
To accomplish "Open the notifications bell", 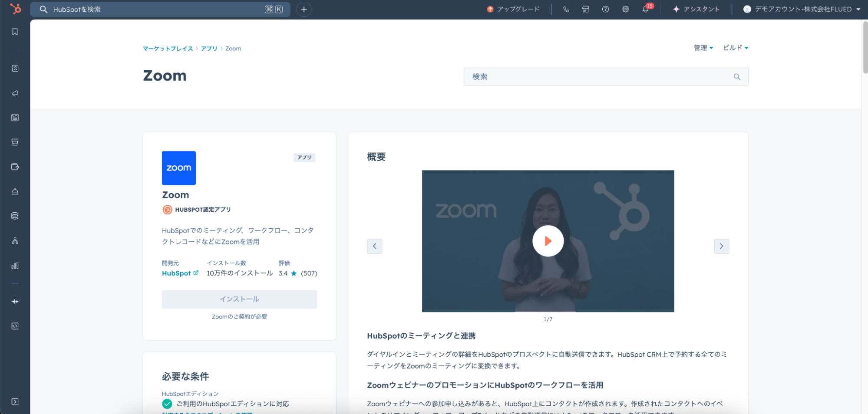I will [645, 9].
